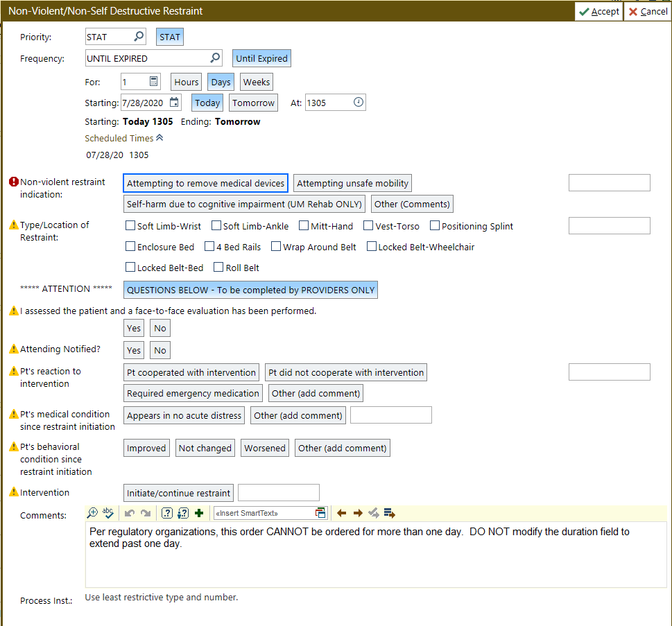Select Self-harm due to cognitive impairment
Image resolution: width=672 pixels, height=626 pixels.
click(x=244, y=204)
